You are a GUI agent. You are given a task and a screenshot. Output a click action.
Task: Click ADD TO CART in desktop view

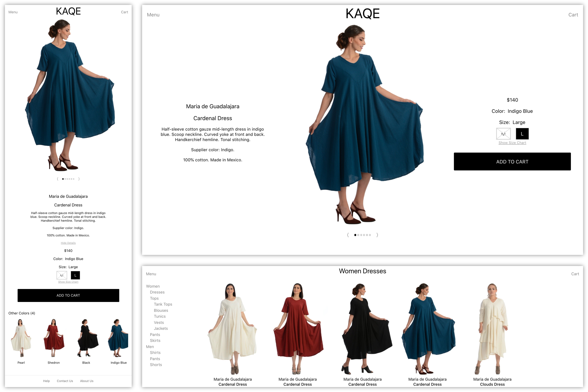click(x=512, y=162)
